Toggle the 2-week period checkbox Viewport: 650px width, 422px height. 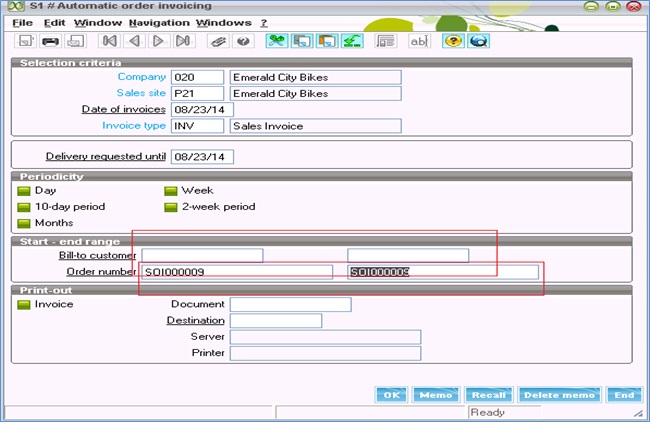tap(171, 207)
